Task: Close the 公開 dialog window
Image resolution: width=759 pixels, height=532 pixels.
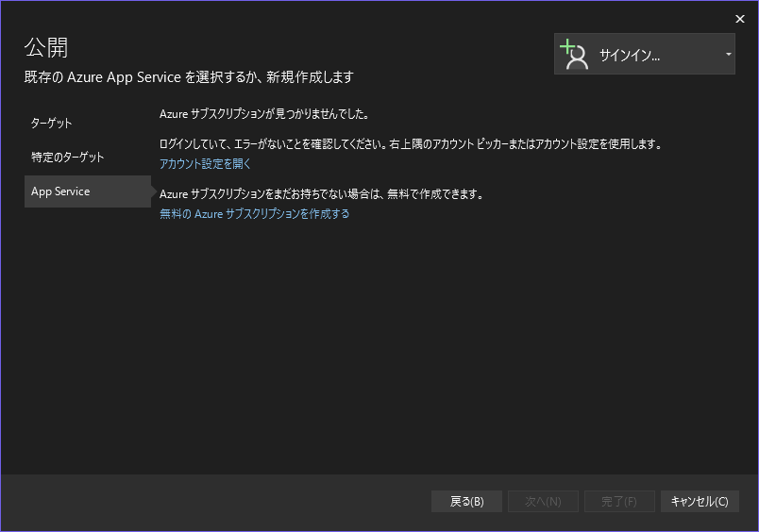Action: (739, 19)
